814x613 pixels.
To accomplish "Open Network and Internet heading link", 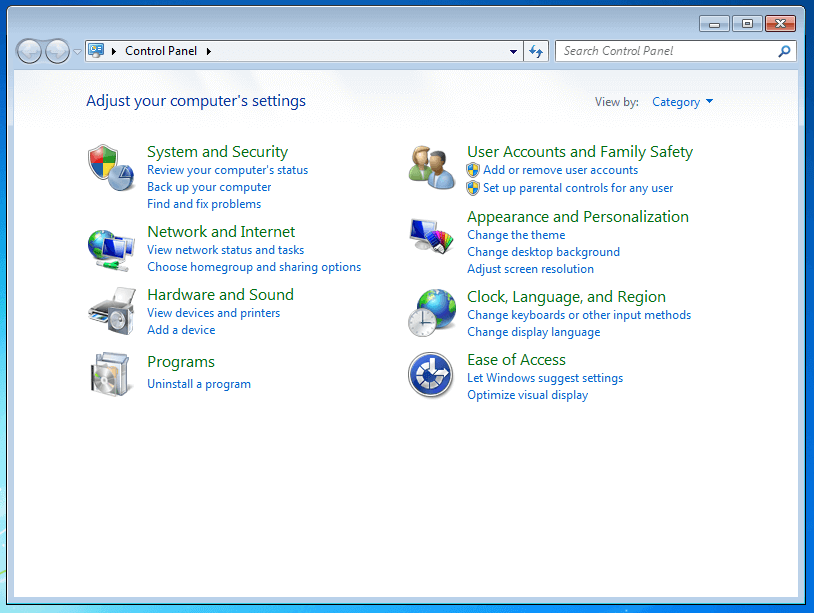I will 221,231.
